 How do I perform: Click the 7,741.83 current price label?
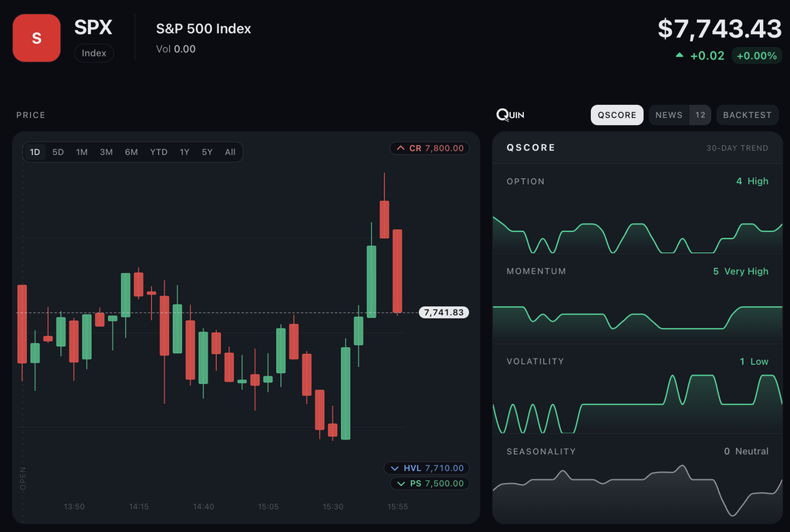(444, 312)
